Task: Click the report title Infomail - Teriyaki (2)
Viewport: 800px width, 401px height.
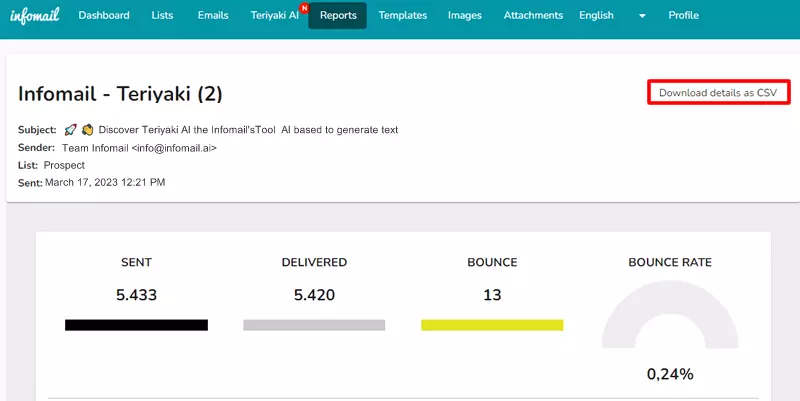Action: coord(120,94)
